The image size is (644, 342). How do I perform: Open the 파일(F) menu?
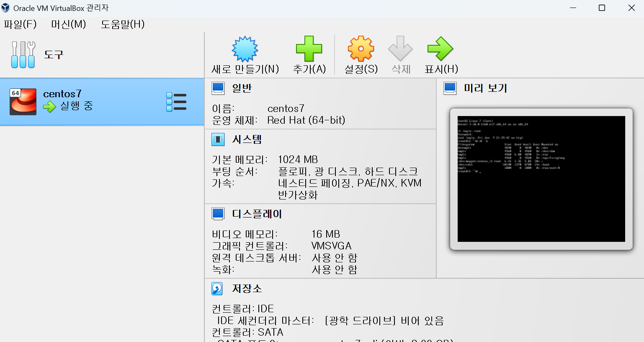pyautogui.click(x=20, y=24)
